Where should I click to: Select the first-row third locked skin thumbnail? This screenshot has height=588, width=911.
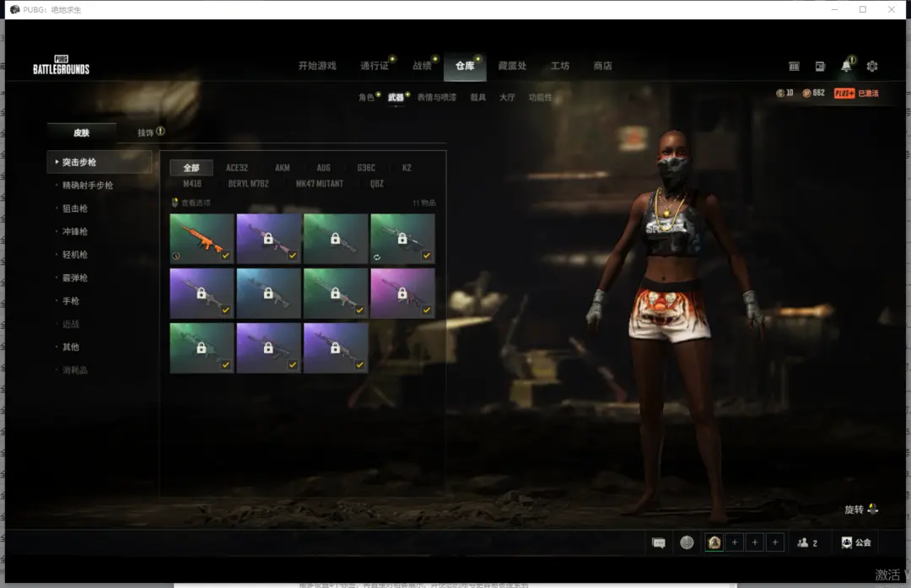pyautogui.click(x=335, y=238)
